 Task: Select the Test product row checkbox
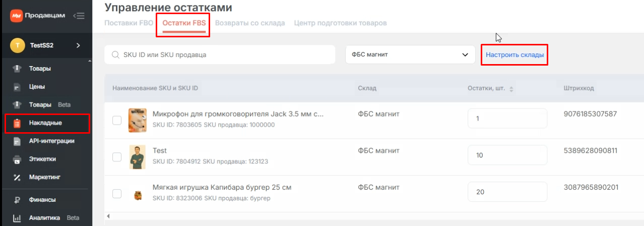click(117, 157)
